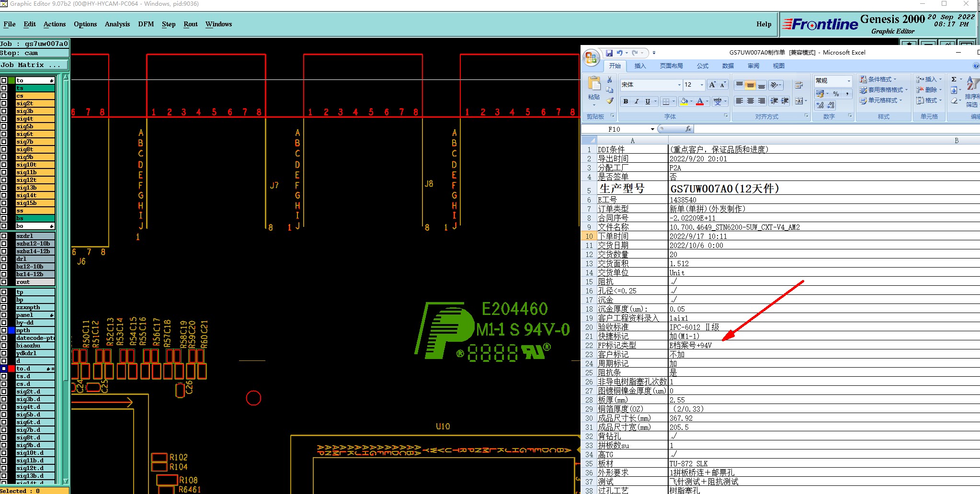The height and width of the screenshot is (494, 980).
Task: Center-align text horizontally in Excel
Action: tap(751, 101)
